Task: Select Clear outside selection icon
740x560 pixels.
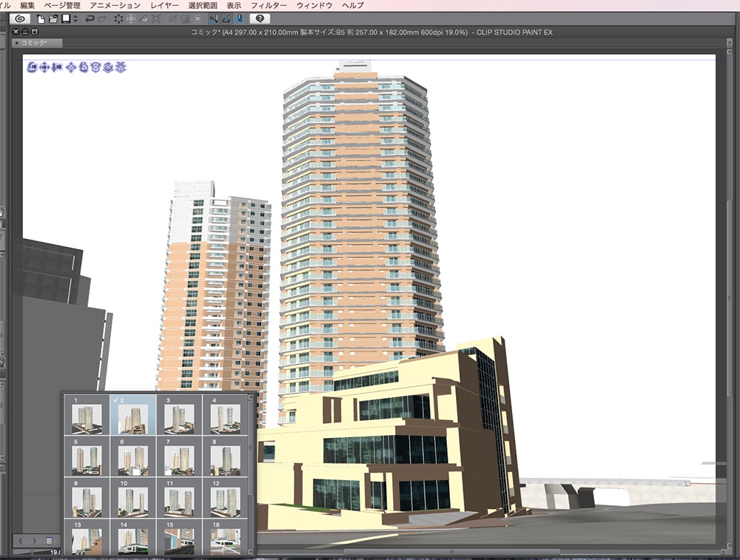Action: coord(131,19)
